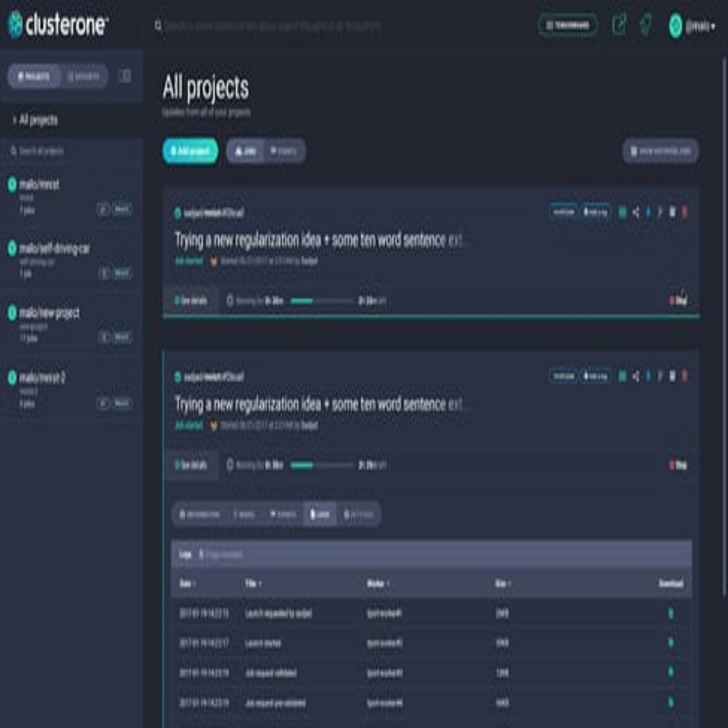
Task: Open the first tab in the job details tab bar
Action: [x=200, y=514]
